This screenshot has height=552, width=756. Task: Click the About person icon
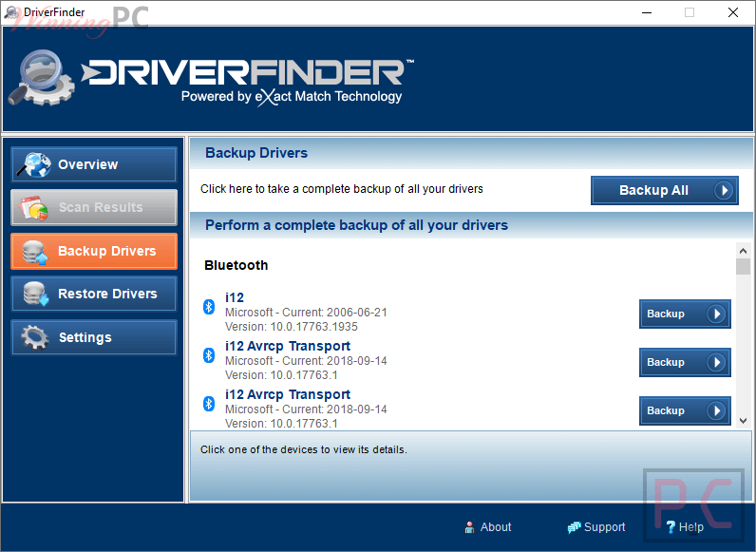click(469, 527)
